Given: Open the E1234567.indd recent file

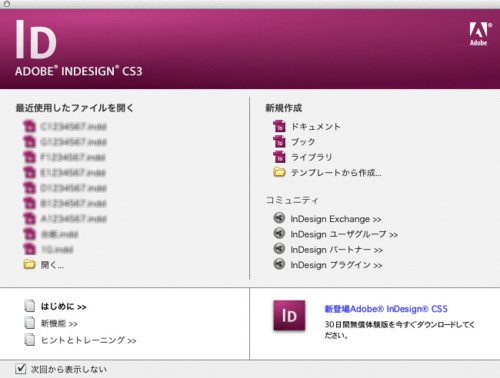Looking at the screenshot, I should click(x=73, y=173).
